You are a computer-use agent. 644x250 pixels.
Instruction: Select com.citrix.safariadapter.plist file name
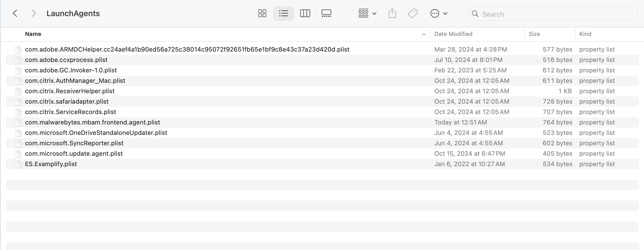point(67,102)
